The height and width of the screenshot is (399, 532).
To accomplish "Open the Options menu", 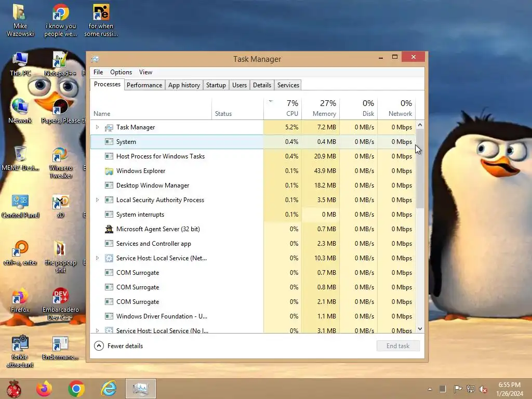I will click(x=121, y=72).
